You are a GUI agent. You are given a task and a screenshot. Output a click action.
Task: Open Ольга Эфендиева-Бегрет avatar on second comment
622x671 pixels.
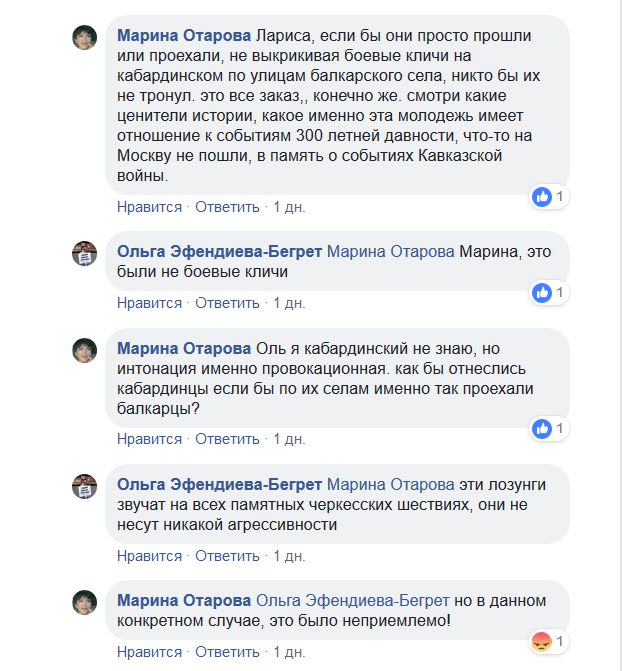click(x=85, y=253)
